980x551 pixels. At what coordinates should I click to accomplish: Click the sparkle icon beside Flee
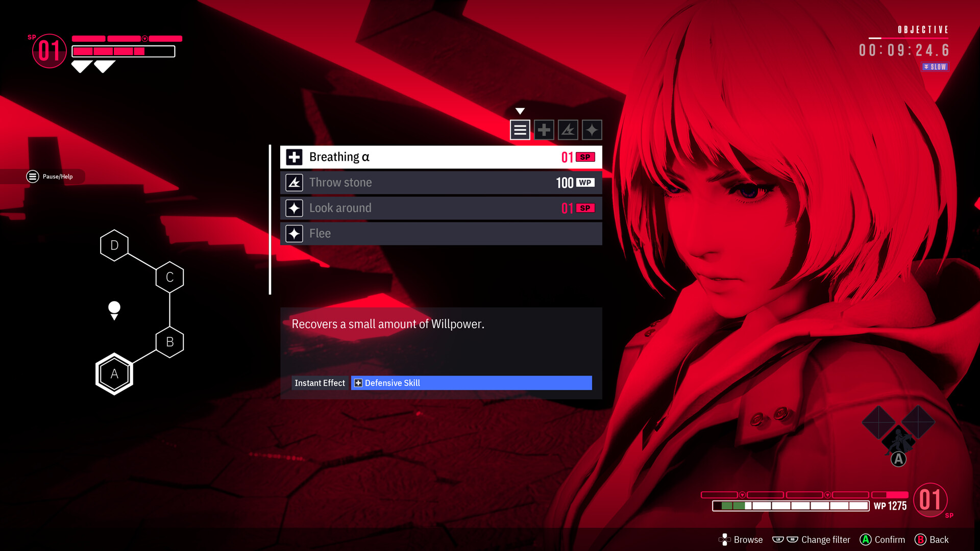point(294,233)
